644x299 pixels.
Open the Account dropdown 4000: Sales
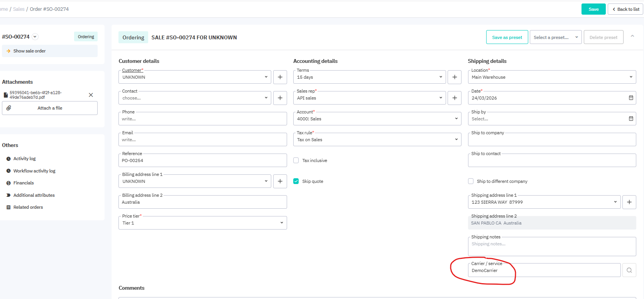377,119
